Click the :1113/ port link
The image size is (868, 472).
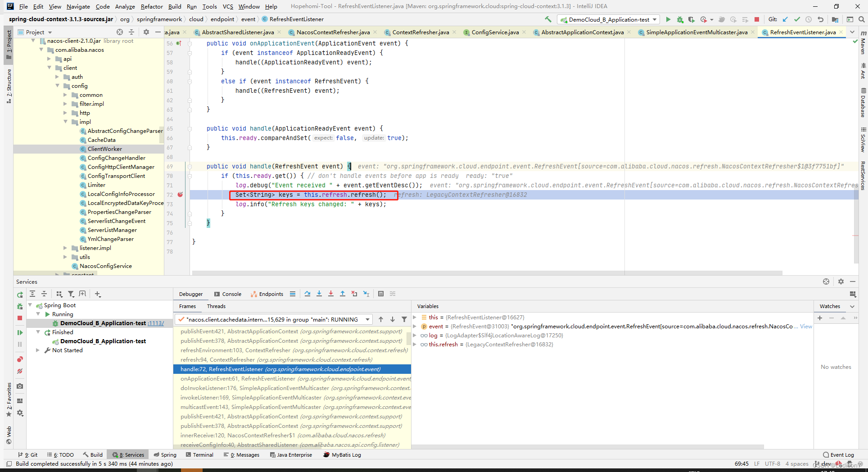[x=156, y=323]
